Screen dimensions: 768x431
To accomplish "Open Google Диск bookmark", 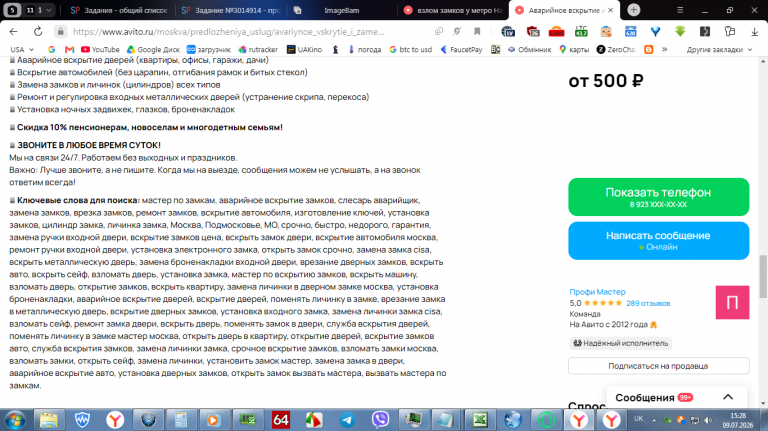I will [x=153, y=49].
